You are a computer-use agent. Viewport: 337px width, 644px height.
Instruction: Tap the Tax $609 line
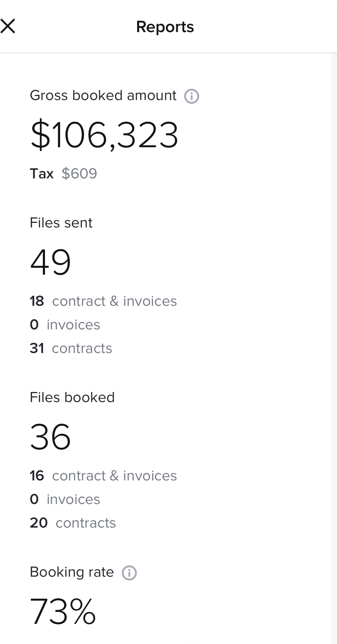click(x=64, y=174)
